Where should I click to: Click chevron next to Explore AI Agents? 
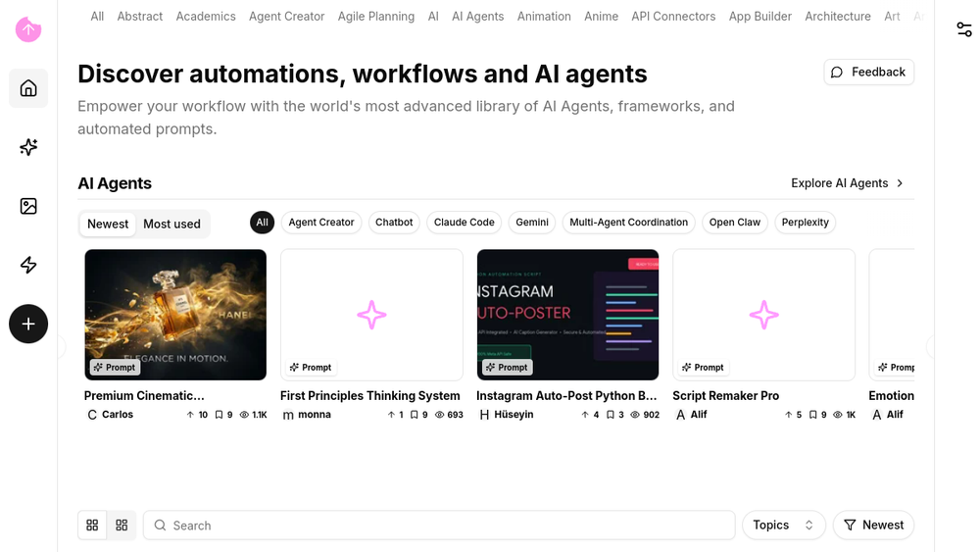pos(900,183)
